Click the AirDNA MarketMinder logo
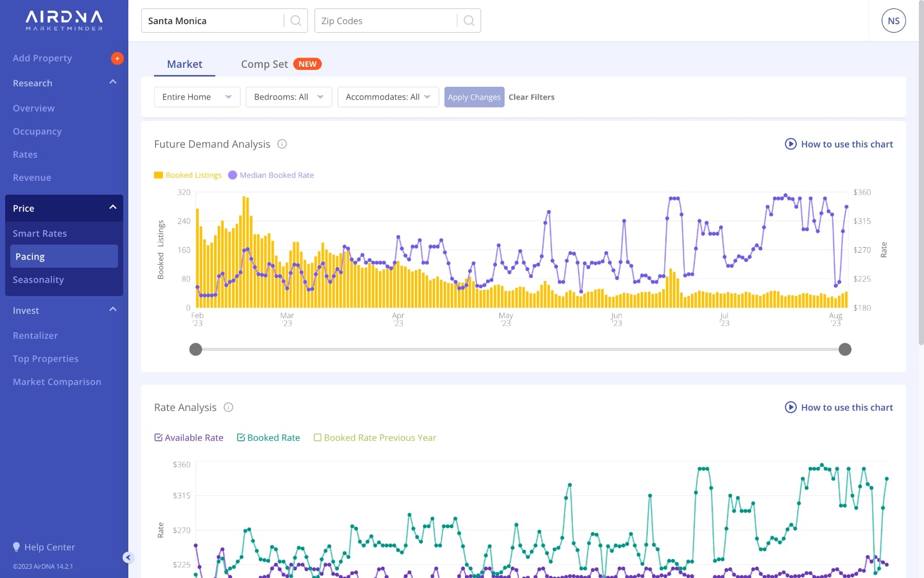Viewport: 924px width, 578px height. coord(64,21)
